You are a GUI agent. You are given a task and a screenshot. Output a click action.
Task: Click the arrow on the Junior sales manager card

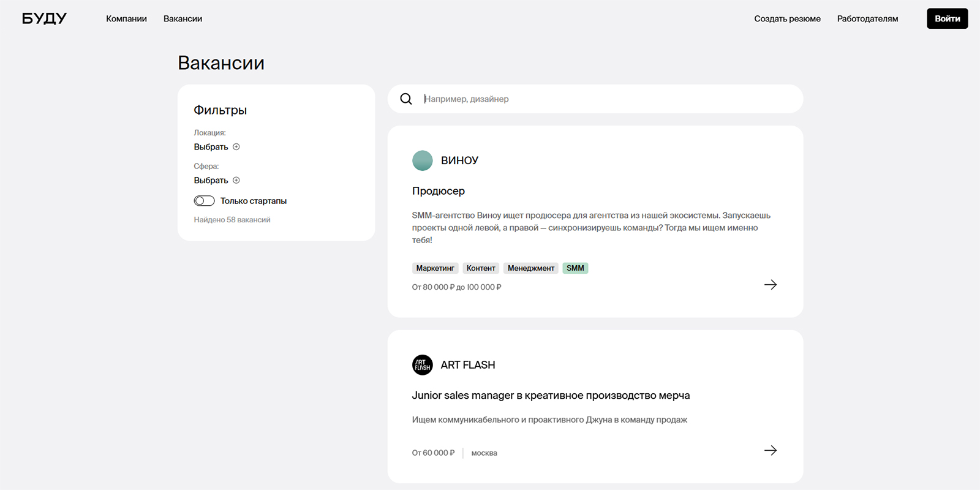pyautogui.click(x=771, y=450)
